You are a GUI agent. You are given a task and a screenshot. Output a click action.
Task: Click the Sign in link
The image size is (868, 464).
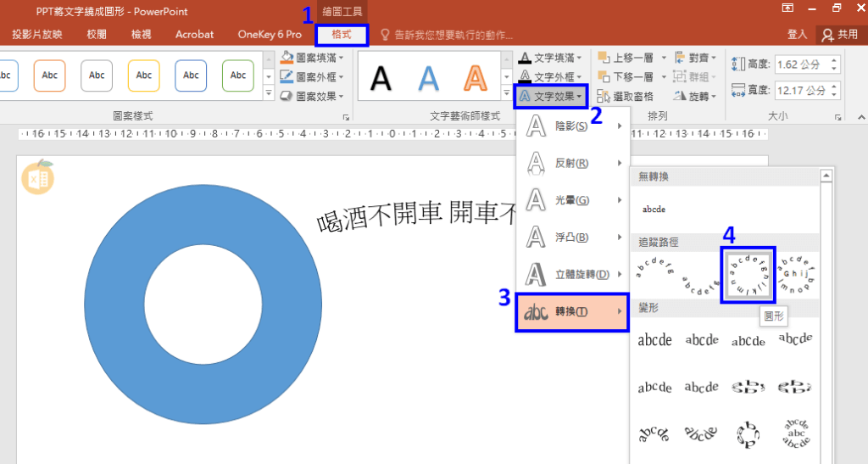click(x=797, y=35)
